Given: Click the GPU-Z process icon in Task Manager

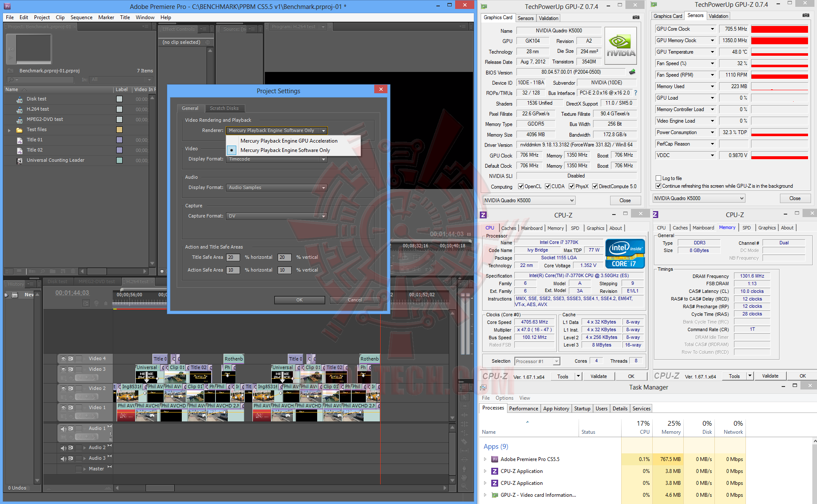Looking at the screenshot, I should coord(495,495).
